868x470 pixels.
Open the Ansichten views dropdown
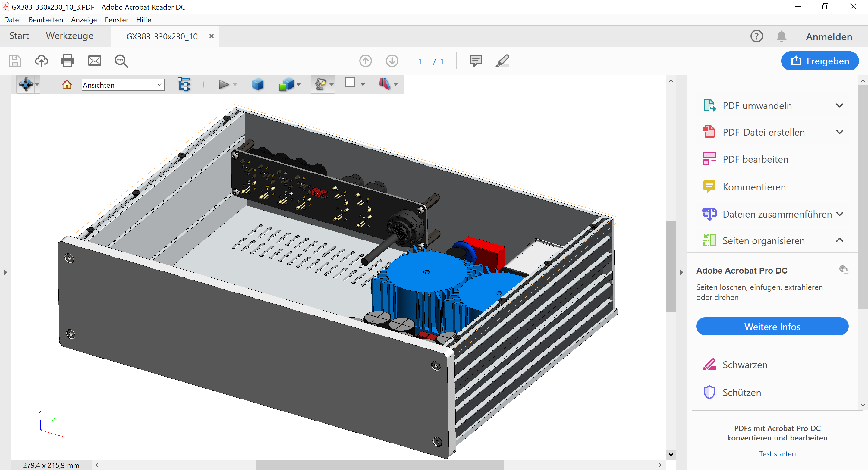(123, 85)
